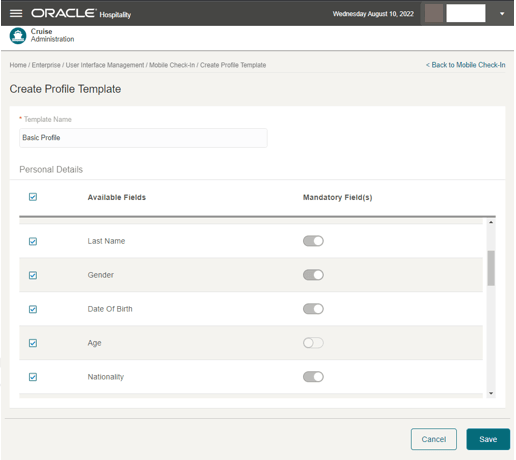
Task: Toggle Date Of Birth mandatory switch
Action: (313, 309)
